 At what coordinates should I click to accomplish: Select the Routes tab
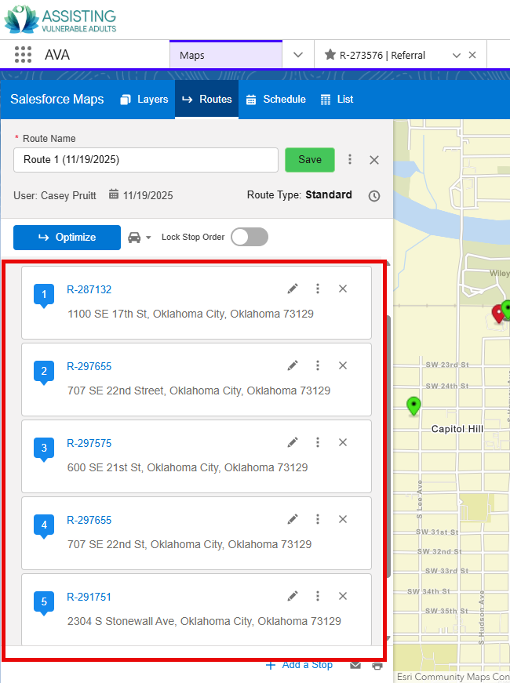(x=207, y=99)
